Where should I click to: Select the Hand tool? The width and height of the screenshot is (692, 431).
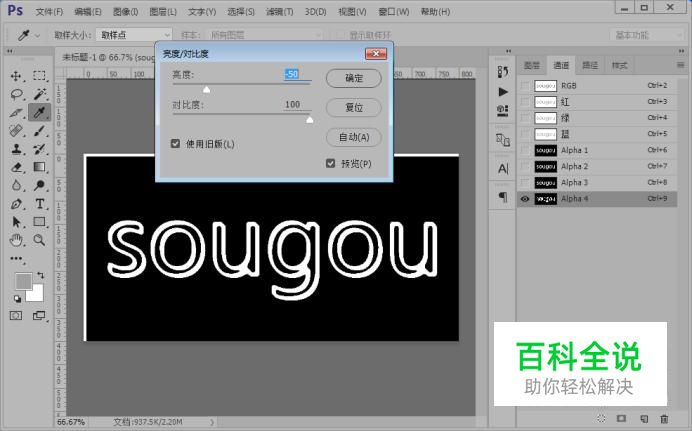16,240
